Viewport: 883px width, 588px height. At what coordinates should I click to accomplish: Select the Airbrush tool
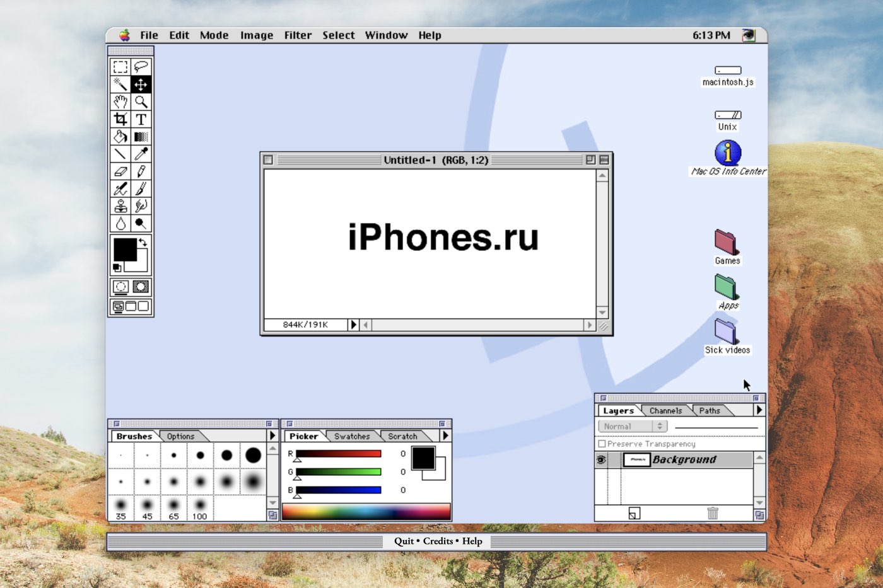coord(120,188)
